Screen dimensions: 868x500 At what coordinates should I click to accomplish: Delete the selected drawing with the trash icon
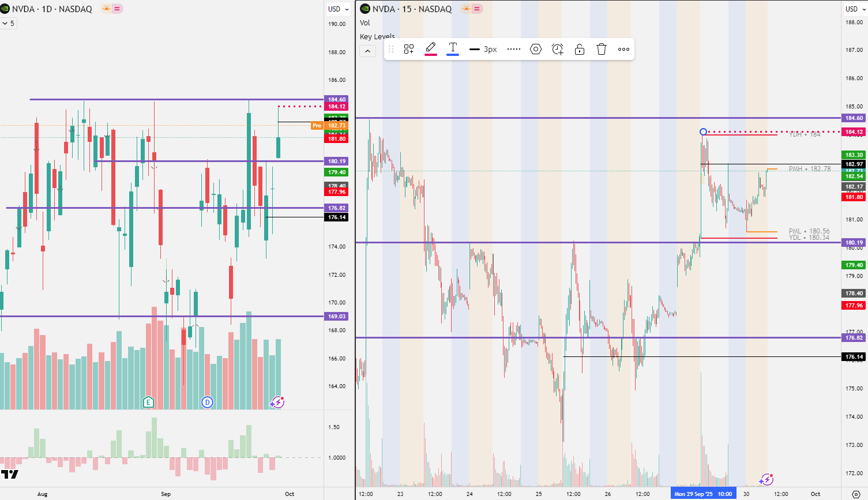pyautogui.click(x=602, y=49)
